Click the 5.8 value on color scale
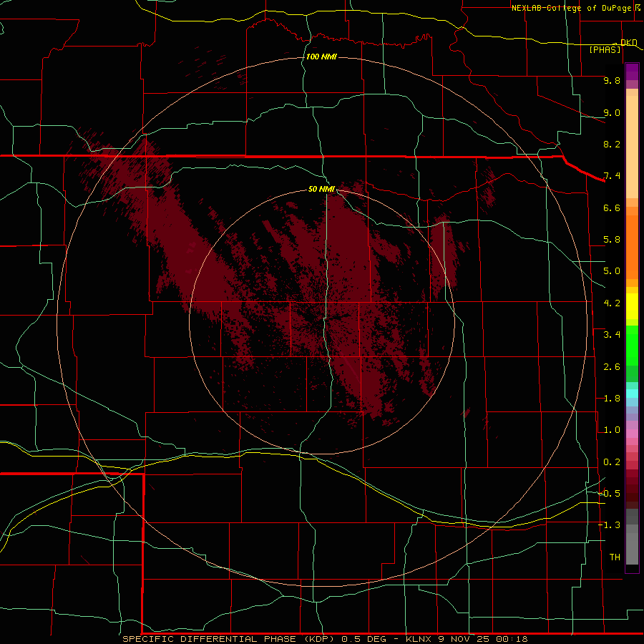The image size is (644, 644). coord(612,240)
